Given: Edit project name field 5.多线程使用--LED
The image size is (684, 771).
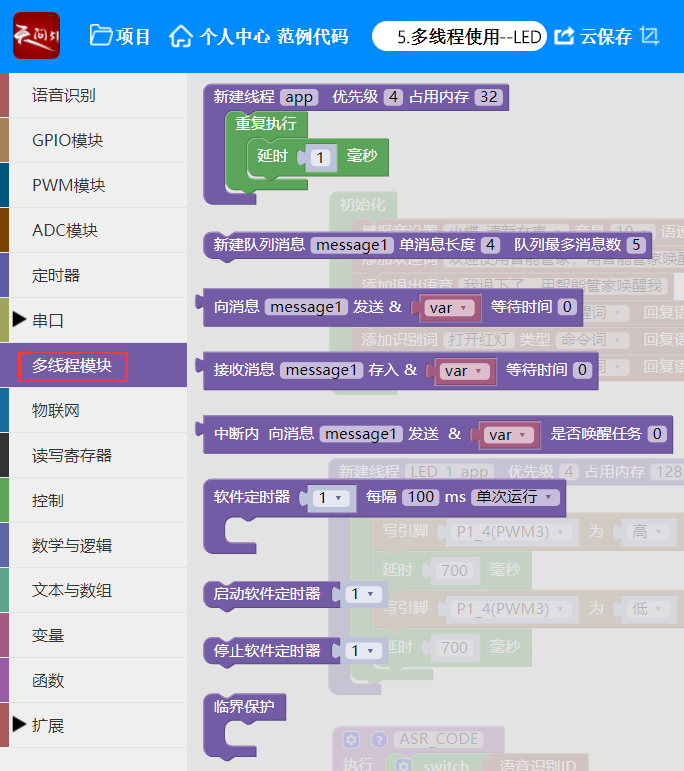Looking at the screenshot, I should click(x=459, y=36).
